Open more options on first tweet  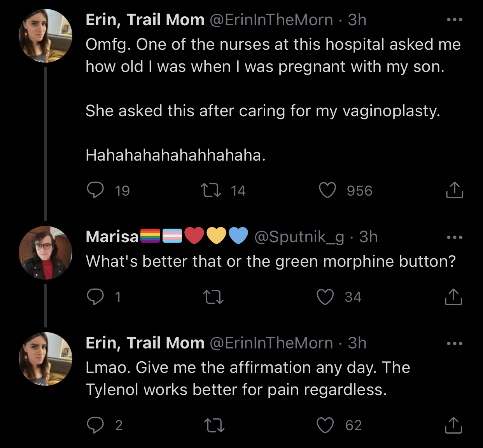point(454,20)
